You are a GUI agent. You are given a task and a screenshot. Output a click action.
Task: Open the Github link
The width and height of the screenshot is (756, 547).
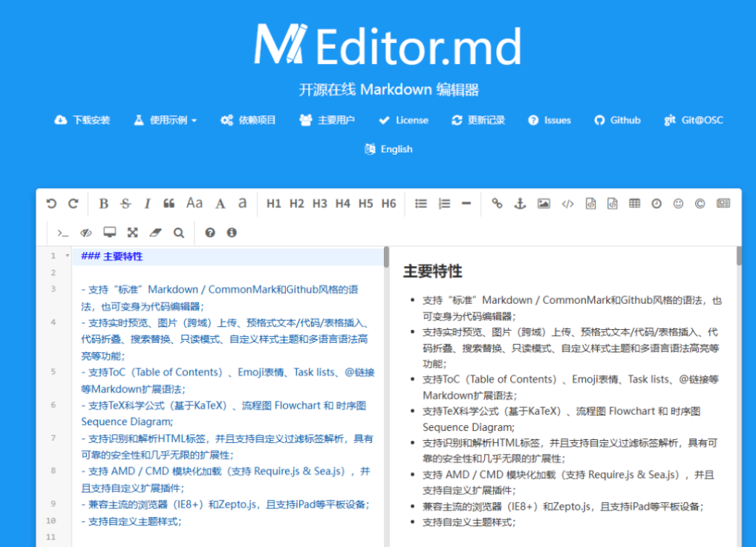[617, 120]
